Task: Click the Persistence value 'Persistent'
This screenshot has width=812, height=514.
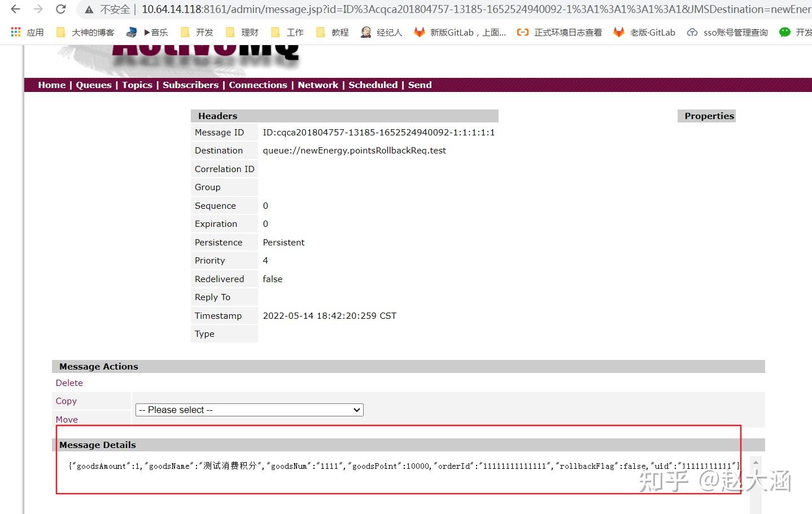Action: 283,242
